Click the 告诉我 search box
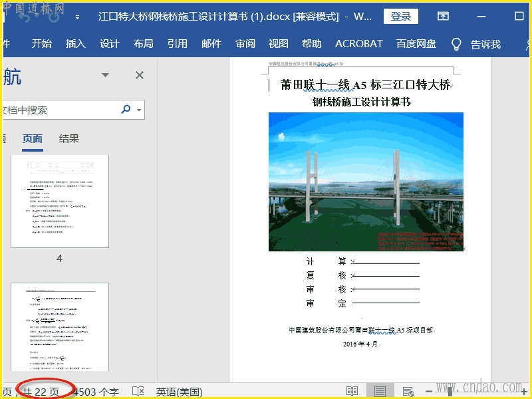532x399 pixels. (x=485, y=44)
